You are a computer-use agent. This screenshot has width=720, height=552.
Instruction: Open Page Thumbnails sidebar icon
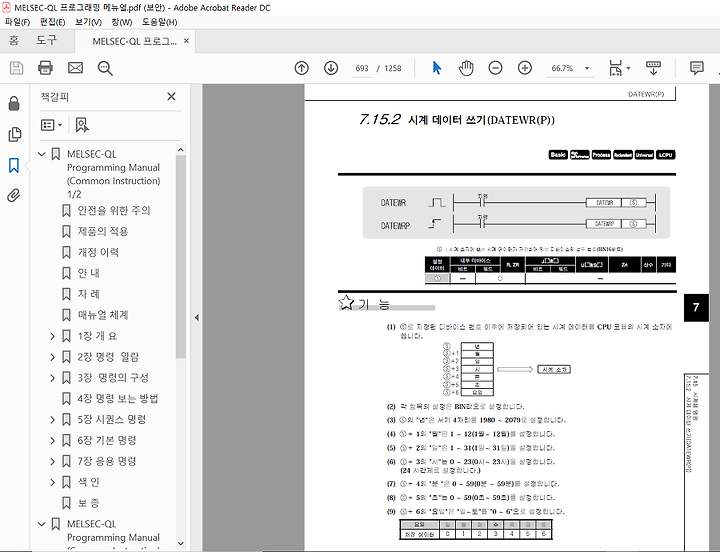(x=14, y=135)
